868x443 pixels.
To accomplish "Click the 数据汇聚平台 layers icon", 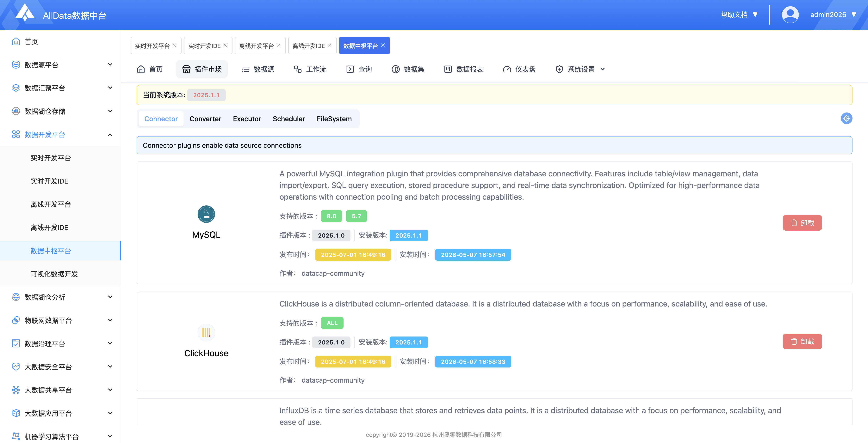I will pos(16,88).
